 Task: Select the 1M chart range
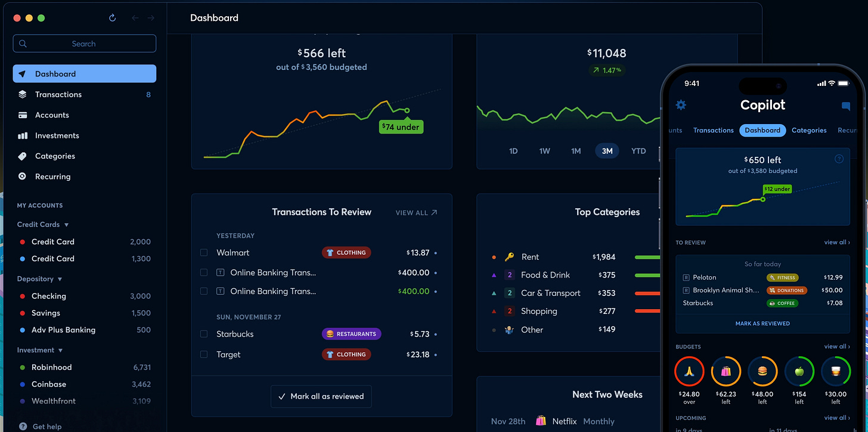point(576,151)
